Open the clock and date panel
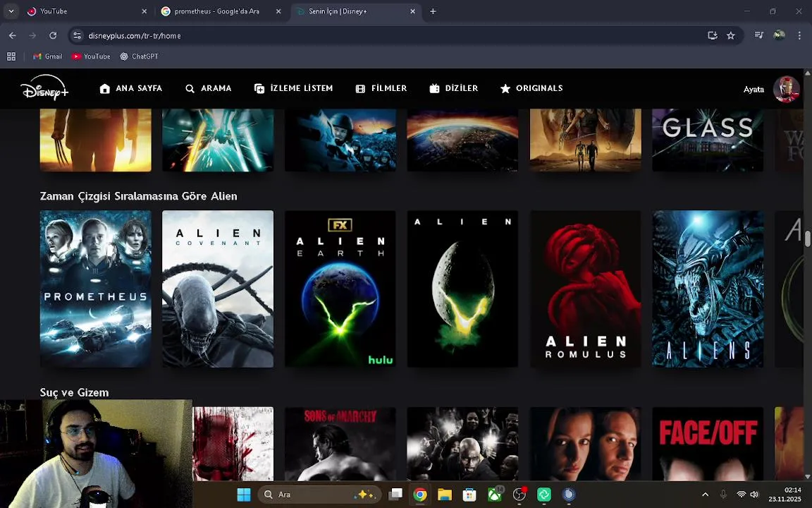Image resolution: width=812 pixels, height=508 pixels. pyautogui.click(x=785, y=495)
